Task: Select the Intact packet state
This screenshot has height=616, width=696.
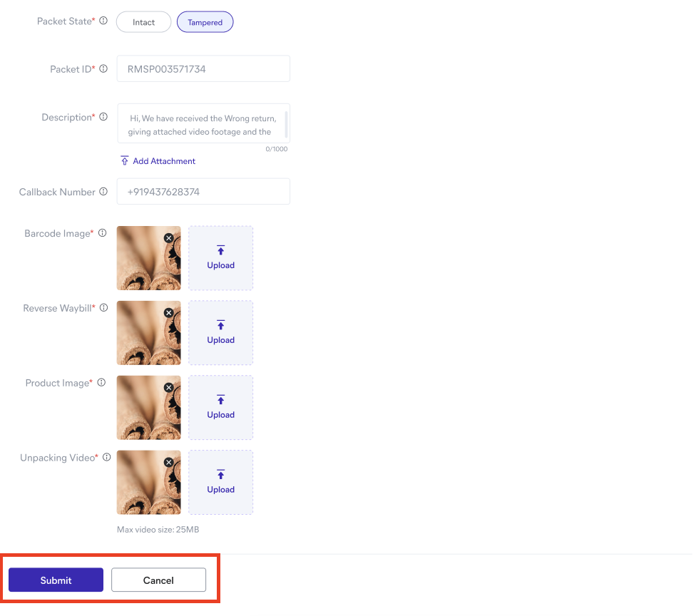Action: click(x=143, y=22)
